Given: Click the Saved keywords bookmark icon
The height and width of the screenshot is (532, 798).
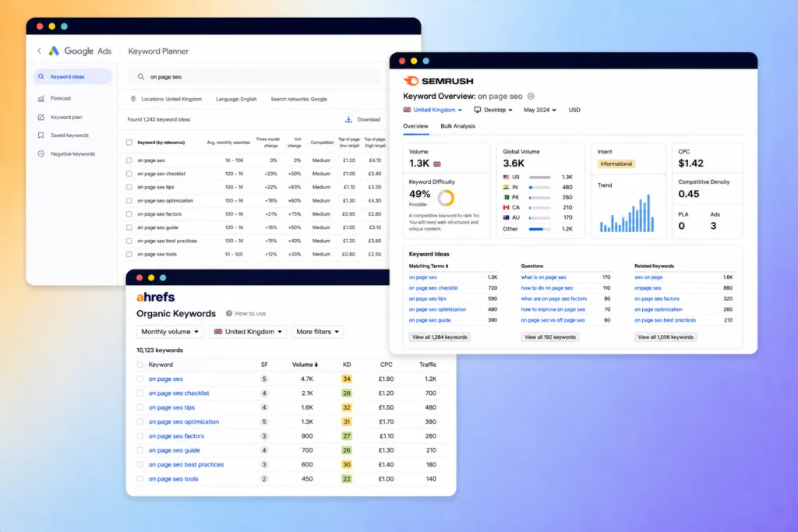Looking at the screenshot, I should [41, 136].
